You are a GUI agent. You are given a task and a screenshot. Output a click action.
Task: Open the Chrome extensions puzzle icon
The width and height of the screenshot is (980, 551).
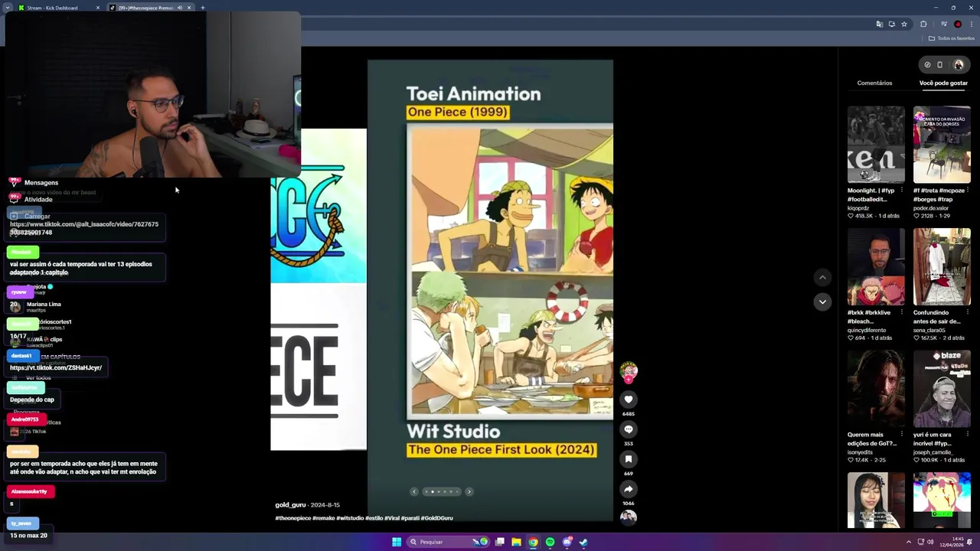pos(923,24)
